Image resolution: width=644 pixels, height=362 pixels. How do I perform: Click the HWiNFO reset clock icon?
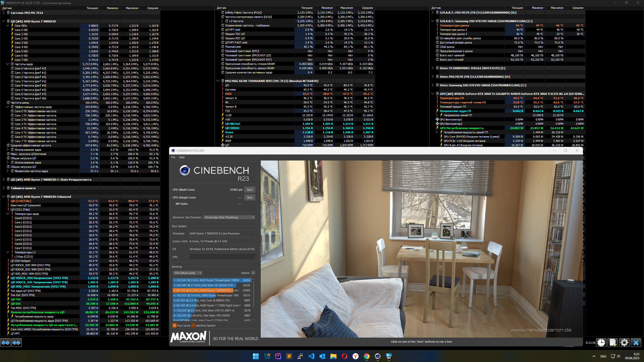601,342
